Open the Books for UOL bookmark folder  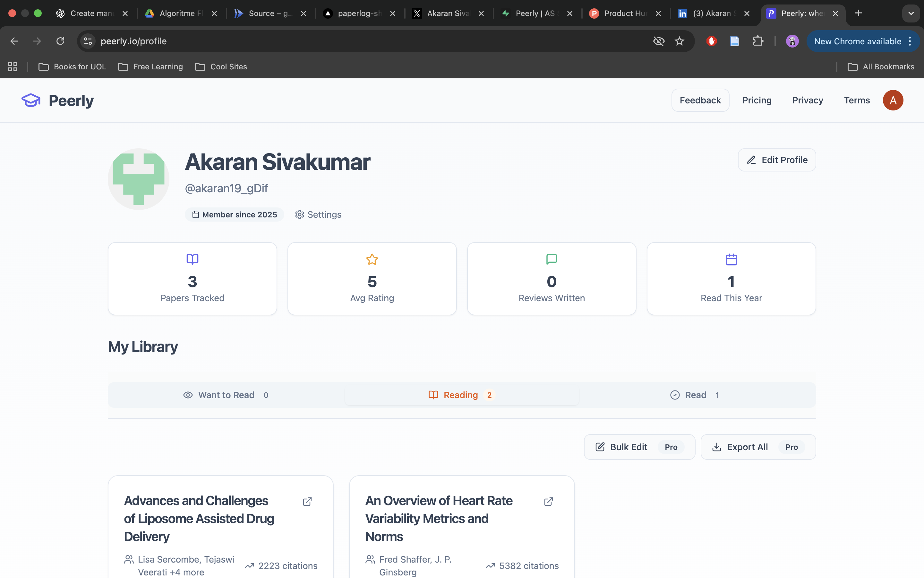tap(72, 67)
